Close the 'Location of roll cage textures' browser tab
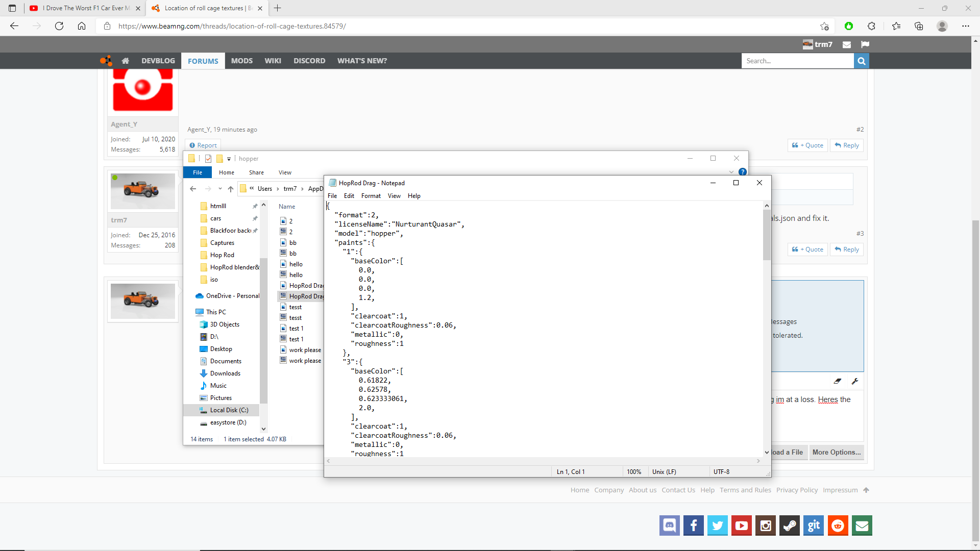 click(x=260, y=8)
